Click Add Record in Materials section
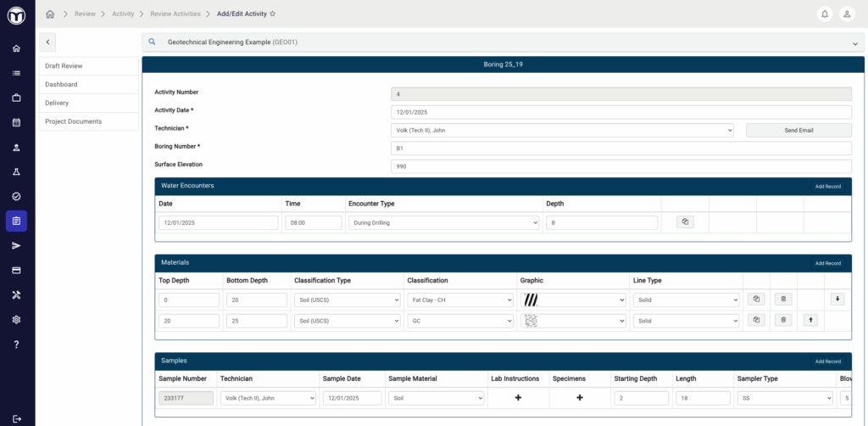This screenshot has width=868, height=426. click(827, 263)
